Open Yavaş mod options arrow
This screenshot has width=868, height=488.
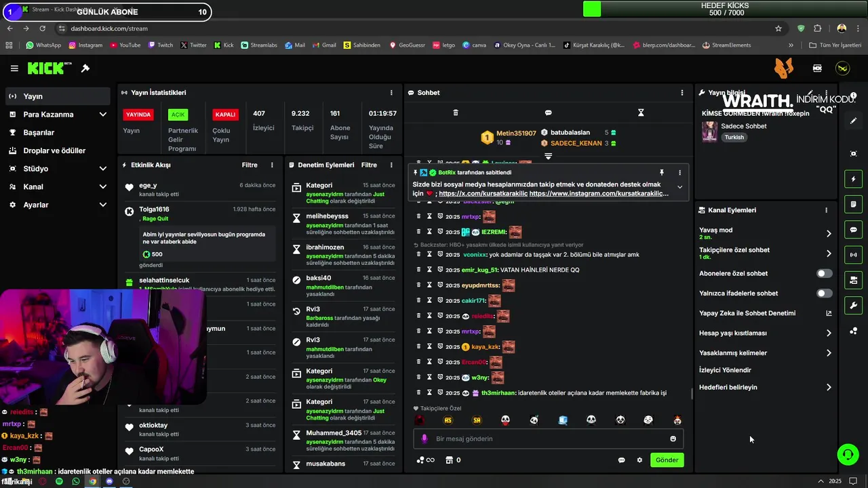tap(828, 234)
